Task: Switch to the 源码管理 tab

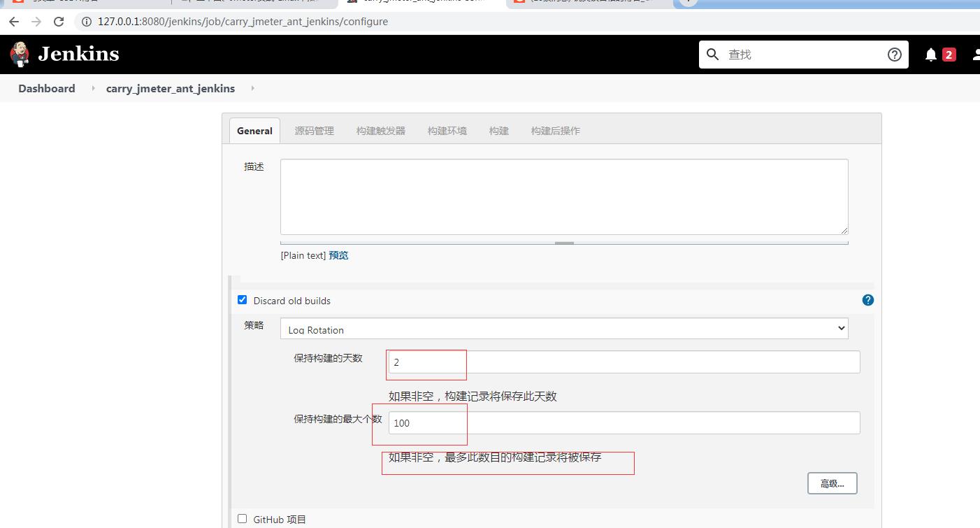Action: click(315, 131)
